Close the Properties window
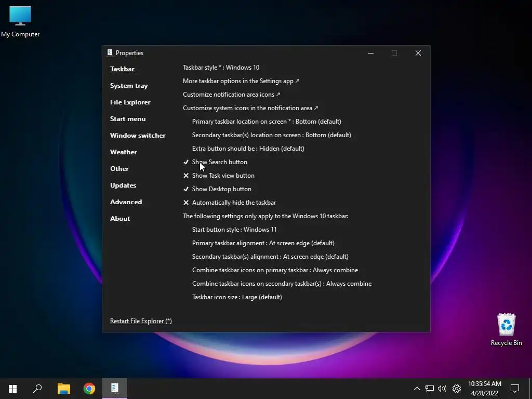This screenshot has width=532, height=399. [418, 53]
